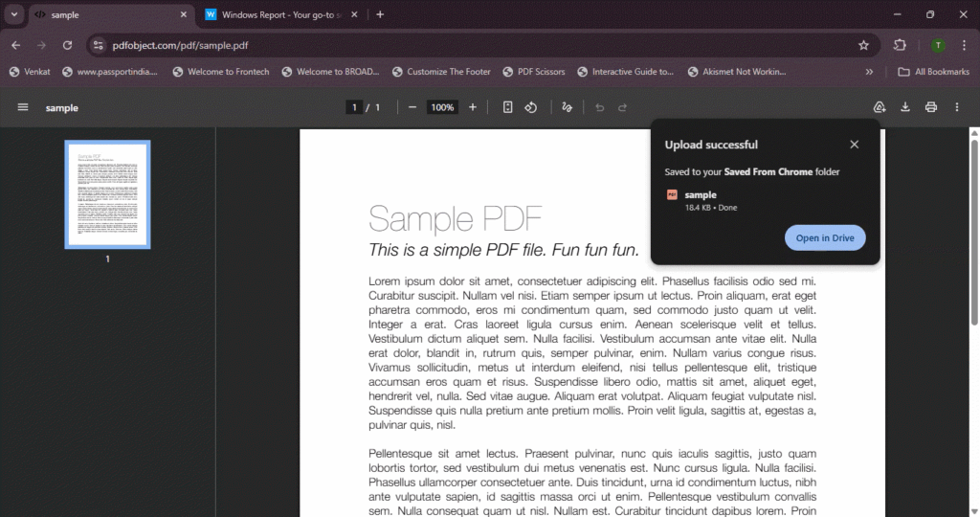Close the Upload successful popup
The height and width of the screenshot is (517, 980).
pos(855,145)
